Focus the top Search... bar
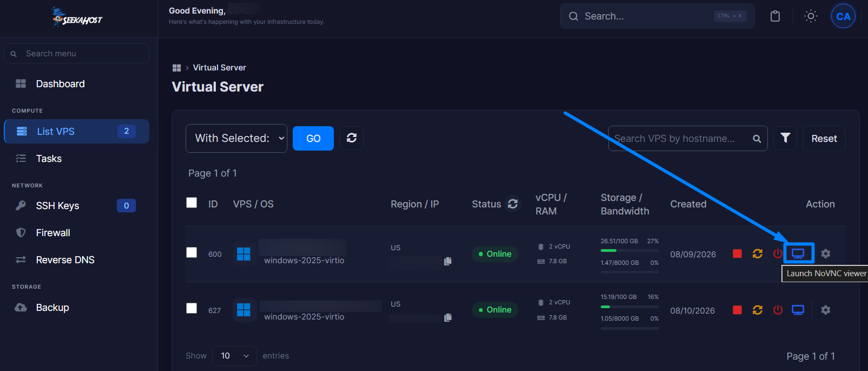The image size is (868, 371). (657, 16)
